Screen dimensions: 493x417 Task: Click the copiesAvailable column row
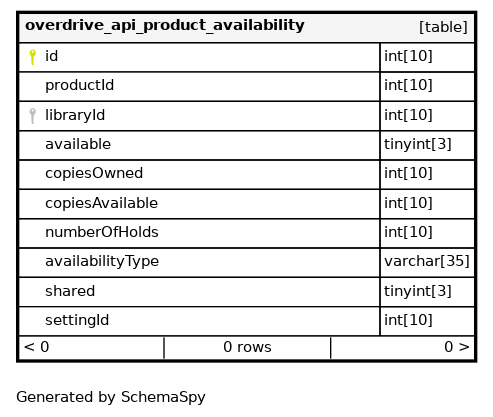[247, 204]
